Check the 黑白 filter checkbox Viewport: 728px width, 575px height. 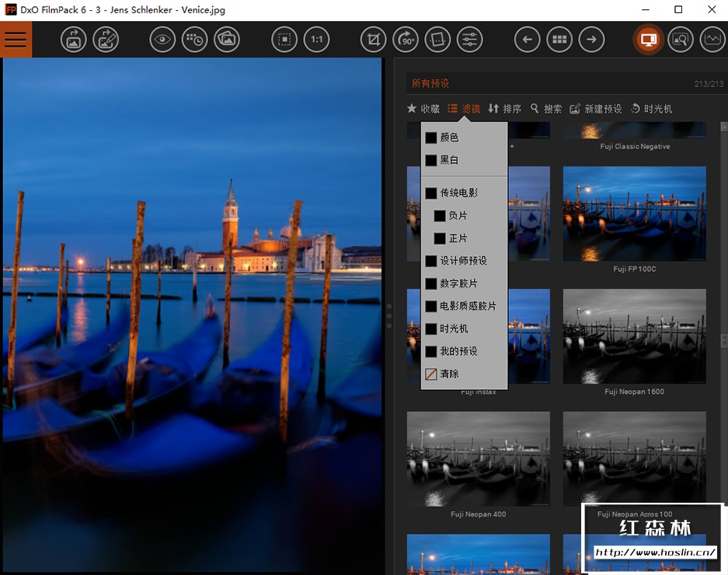[x=431, y=160]
